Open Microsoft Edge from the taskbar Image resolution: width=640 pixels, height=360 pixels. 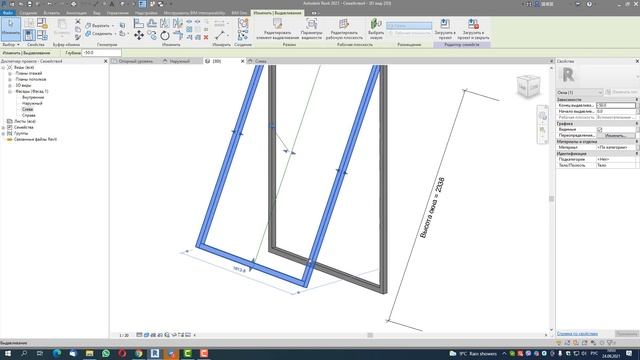pos(57,353)
